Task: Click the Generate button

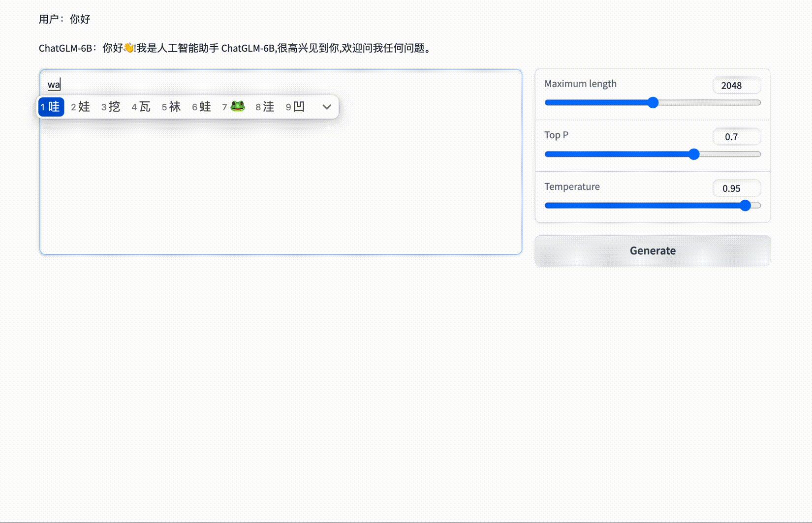Action: coord(652,250)
